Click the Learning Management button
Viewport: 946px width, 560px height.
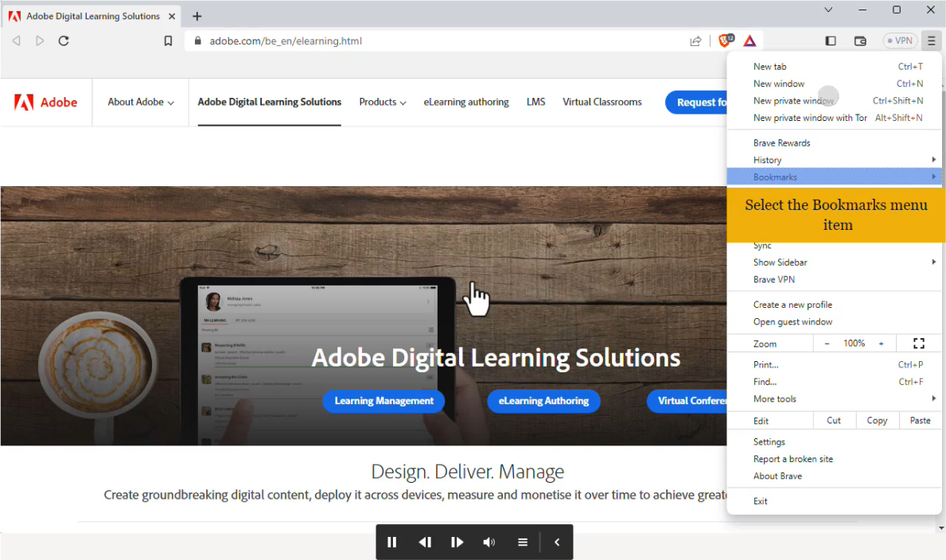tap(383, 401)
